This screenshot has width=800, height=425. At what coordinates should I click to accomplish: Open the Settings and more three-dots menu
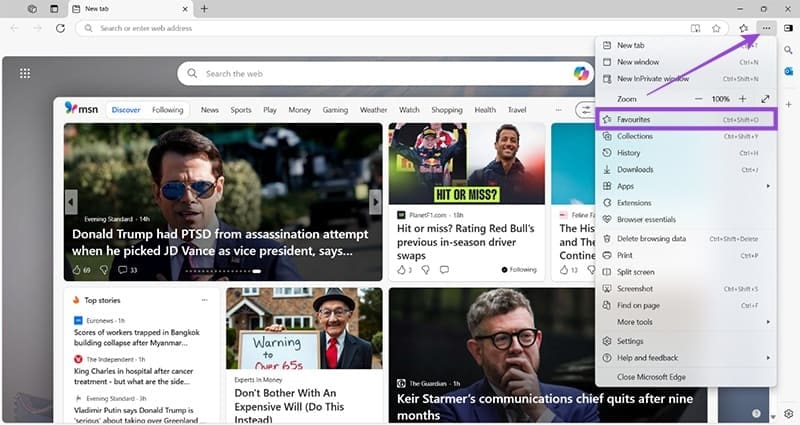pos(766,28)
